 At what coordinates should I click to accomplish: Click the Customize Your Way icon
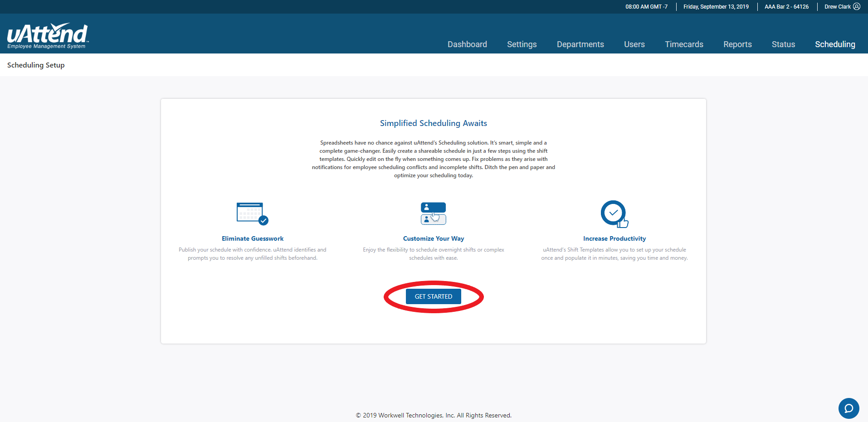pyautogui.click(x=433, y=213)
